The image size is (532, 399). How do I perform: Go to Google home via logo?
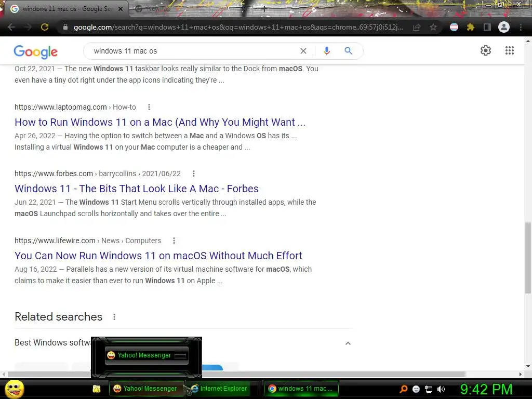[36, 51]
